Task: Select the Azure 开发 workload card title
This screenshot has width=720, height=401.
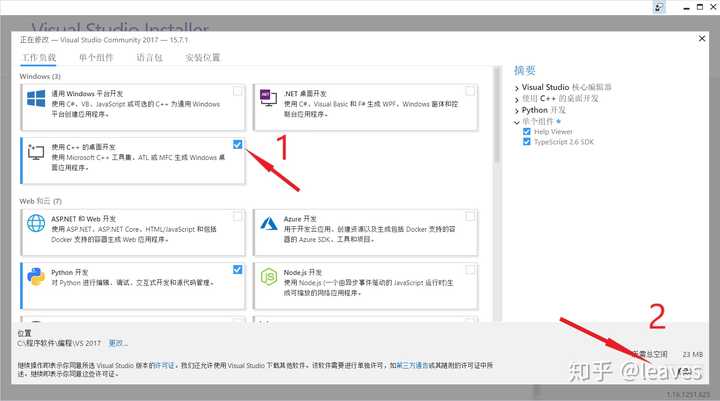Action: (300, 219)
